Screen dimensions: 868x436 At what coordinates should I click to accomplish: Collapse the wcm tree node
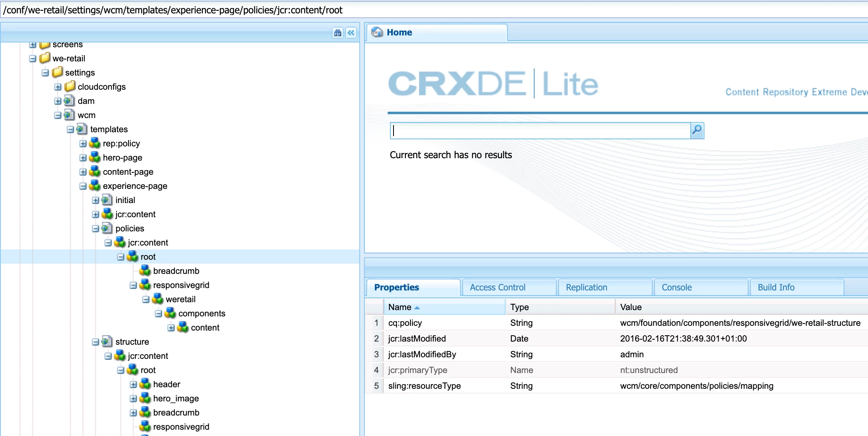57,115
